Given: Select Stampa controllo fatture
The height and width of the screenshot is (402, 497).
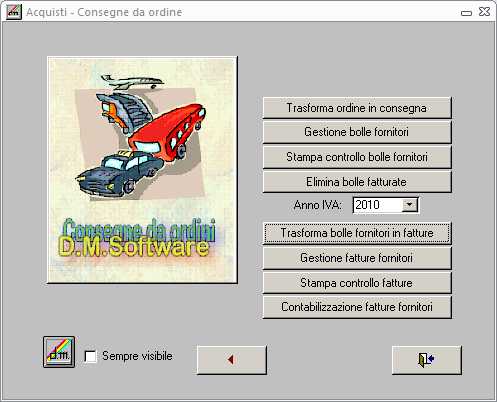Looking at the screenshot, I should (357, 283).
